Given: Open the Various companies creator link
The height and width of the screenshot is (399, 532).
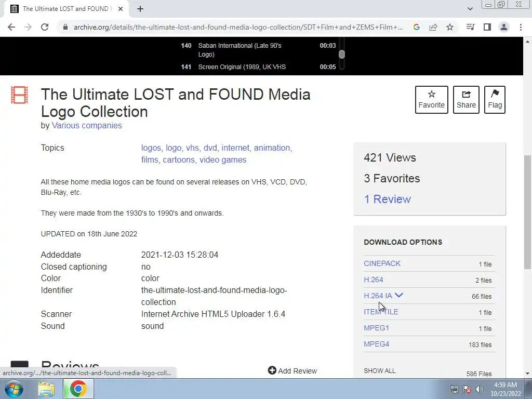Looking at the screenshot, I should tap(87, 126).
